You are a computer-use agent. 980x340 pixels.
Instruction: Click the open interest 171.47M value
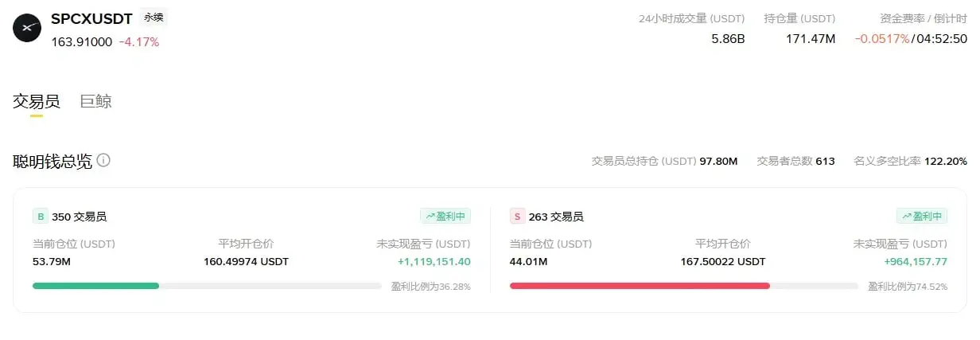[811, 38]
